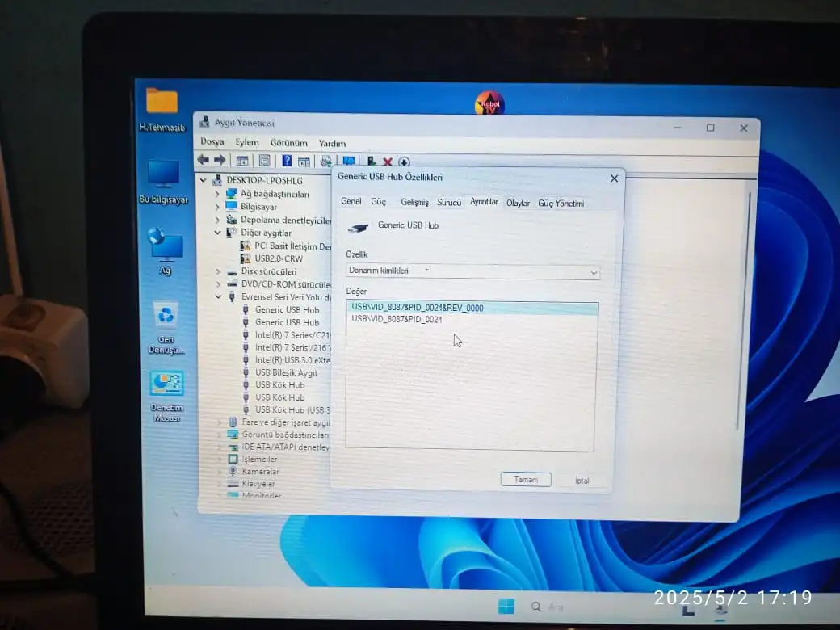This screenshot has height=630, width=840.
Task: Open the Donanım kimlikleri property dropdown
Action: [472, 271]
